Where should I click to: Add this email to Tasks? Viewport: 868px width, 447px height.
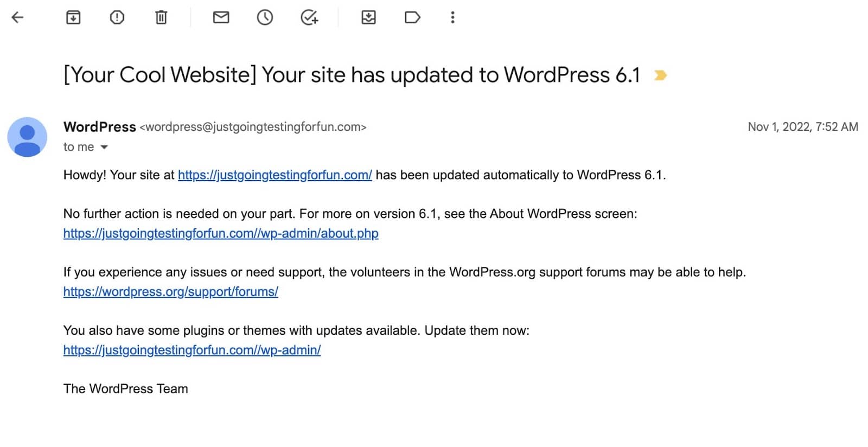[309, 17]
